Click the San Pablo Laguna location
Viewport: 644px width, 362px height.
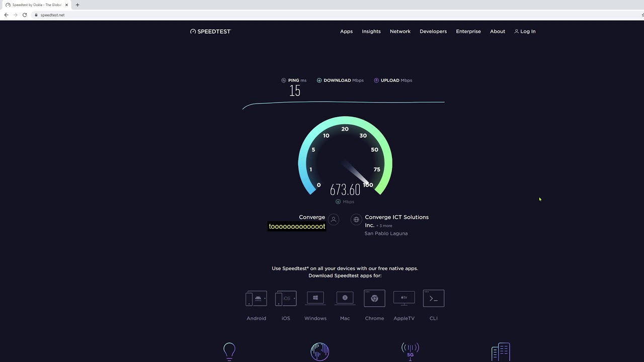coord(386,233)
